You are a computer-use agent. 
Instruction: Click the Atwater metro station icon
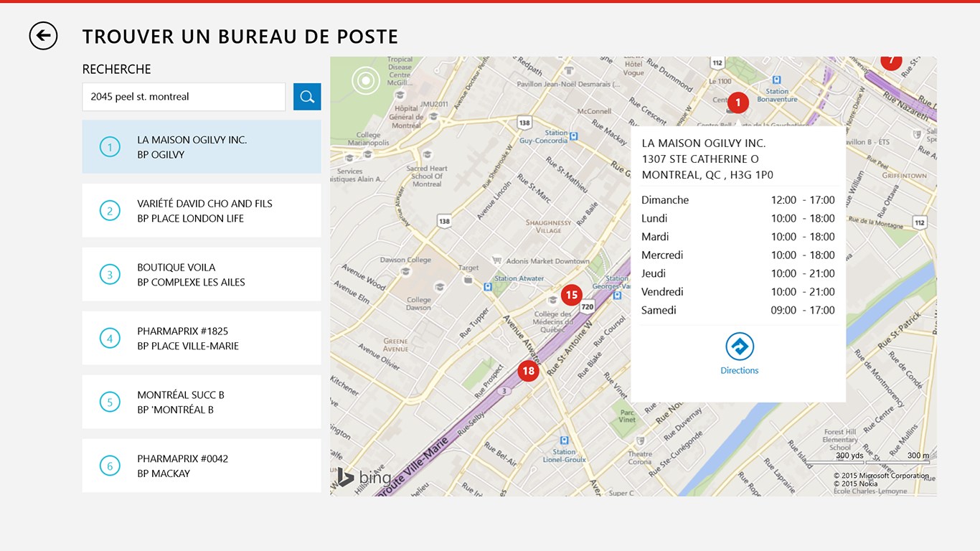(488, 287)
